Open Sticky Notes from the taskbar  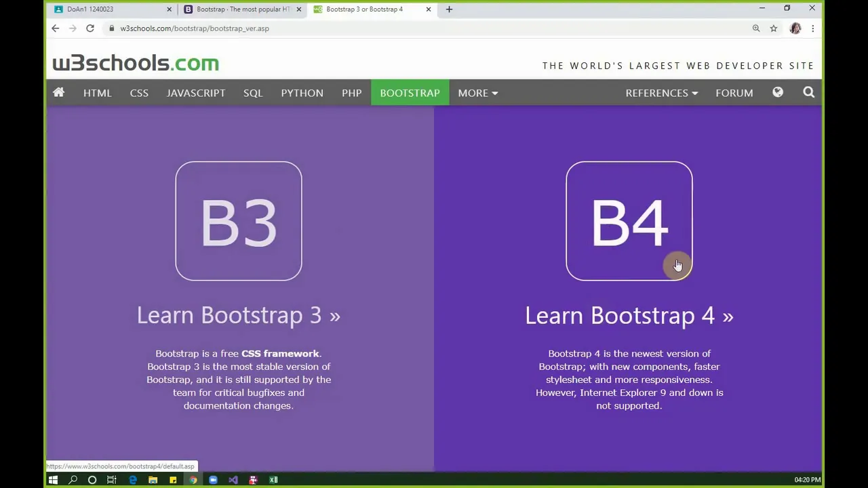[173, 480]
